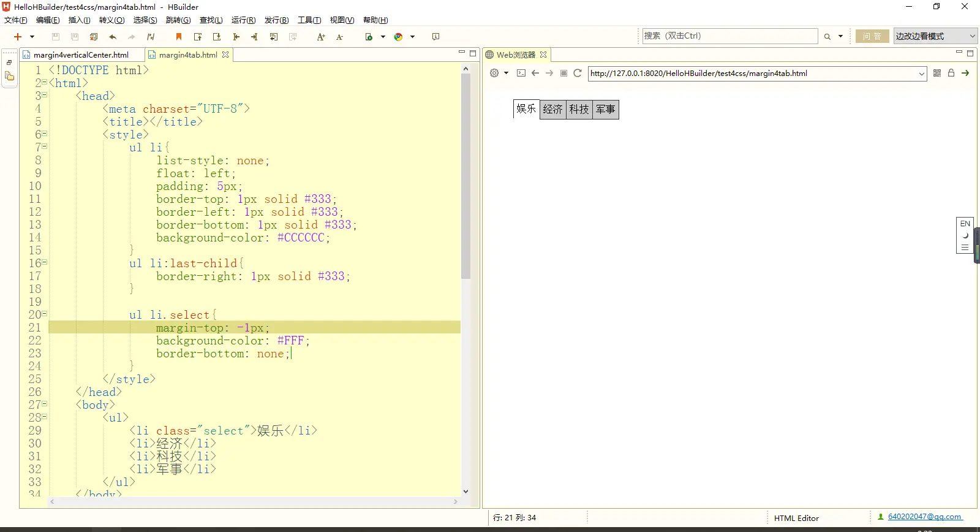Select the 军事 tab in web preview

point(606,110)
